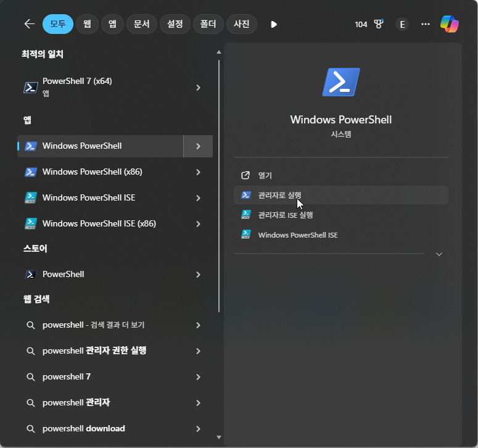Switch to the 사진 filter tab
Viewport: 478px width, 448px height.
pos(241,24)
